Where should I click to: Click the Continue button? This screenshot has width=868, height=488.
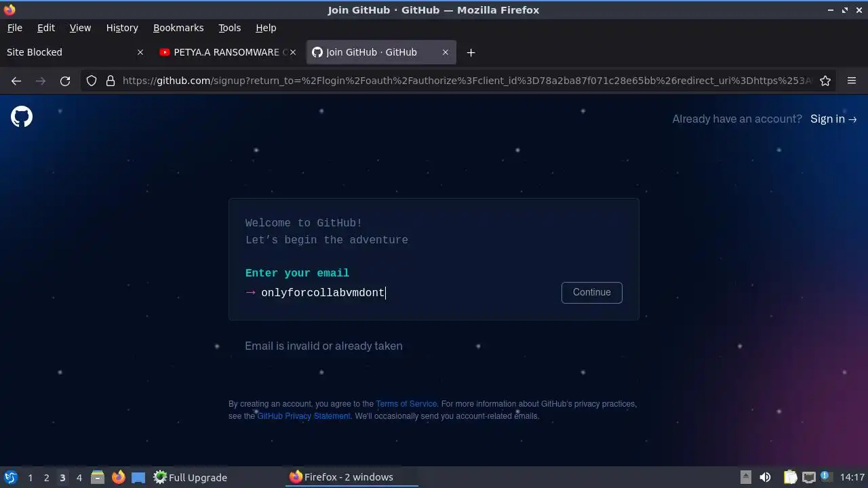coord(592,292)
